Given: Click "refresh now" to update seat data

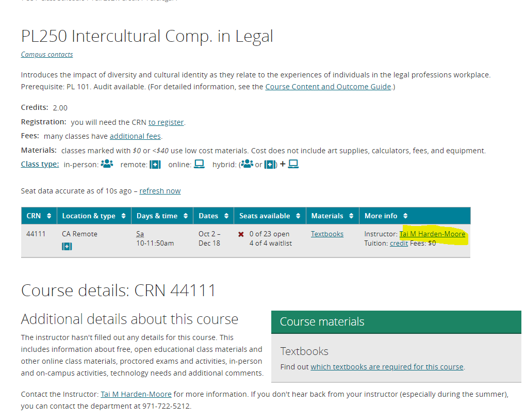Looking at the screenshot, I should tap(160, 191).
